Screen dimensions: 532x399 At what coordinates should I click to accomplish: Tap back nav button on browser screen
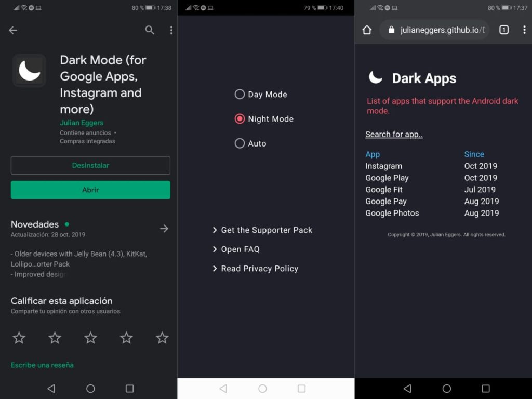(407, 389)
